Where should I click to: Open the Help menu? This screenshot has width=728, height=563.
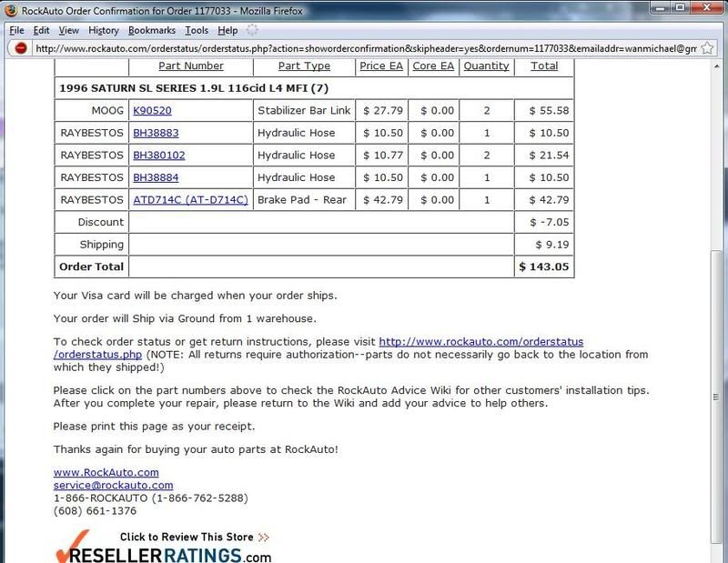[227, 30]
